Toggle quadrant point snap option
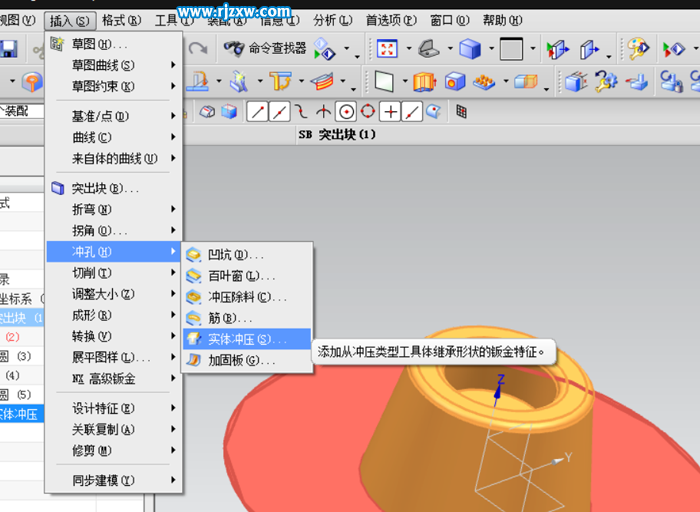Viewport: 700px width, 512px height. pos(368,112)
